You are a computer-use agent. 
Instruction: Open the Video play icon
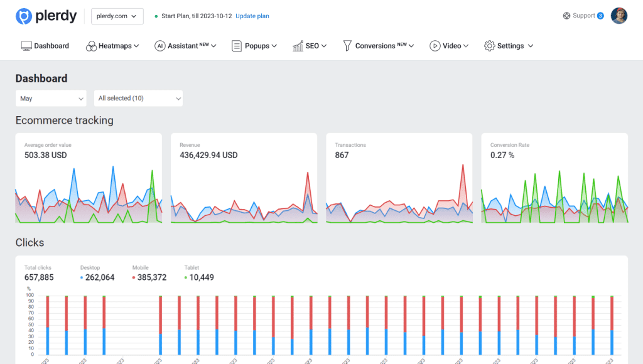(x=436, y=45)
